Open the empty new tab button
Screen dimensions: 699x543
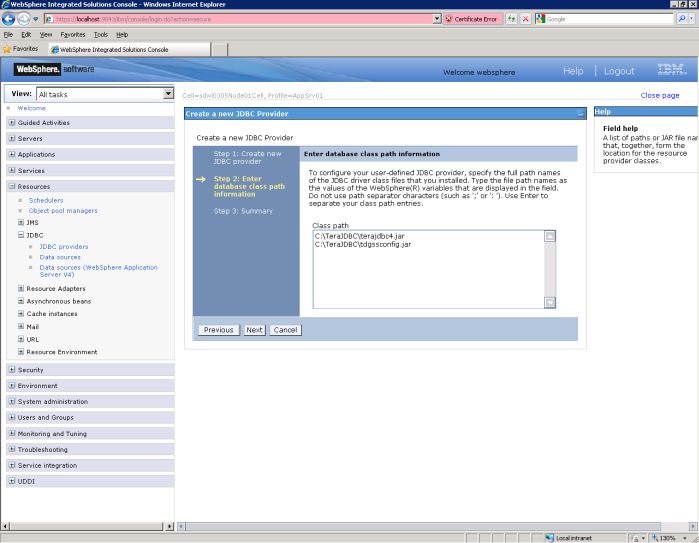(x=219, y=49)
